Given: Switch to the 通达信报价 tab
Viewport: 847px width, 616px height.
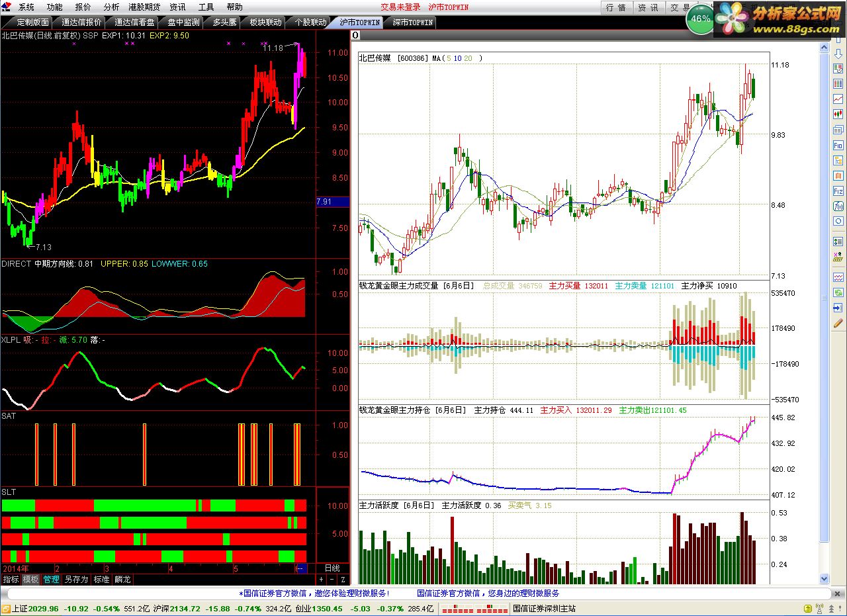Looking at the screenshot, I should pyautogui.click(x=80, y=22).
